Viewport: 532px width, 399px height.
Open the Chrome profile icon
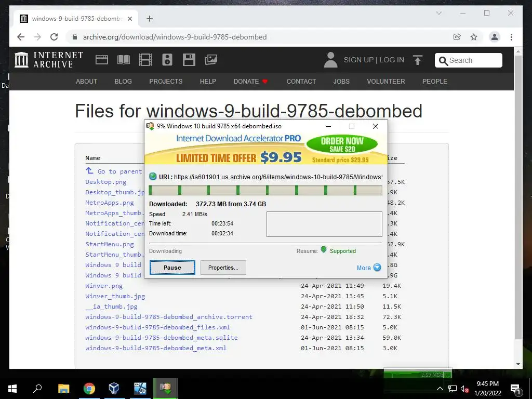click(x=495, y=37)
